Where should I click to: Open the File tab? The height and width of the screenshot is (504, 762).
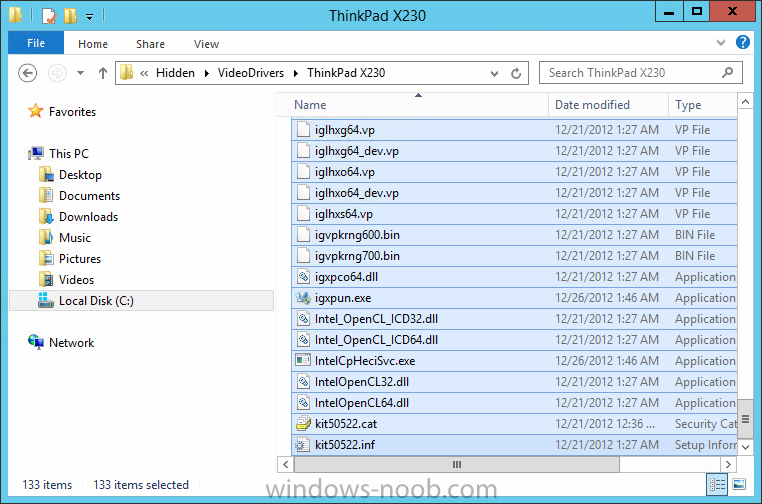(36, 43)
